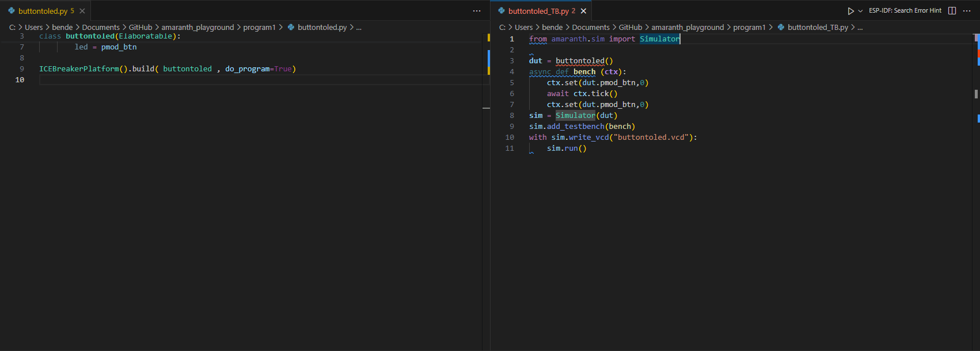The image size is (980, 351).
Task: Open More Actions menu in left editor group
Action: click(x=477, y=11)
